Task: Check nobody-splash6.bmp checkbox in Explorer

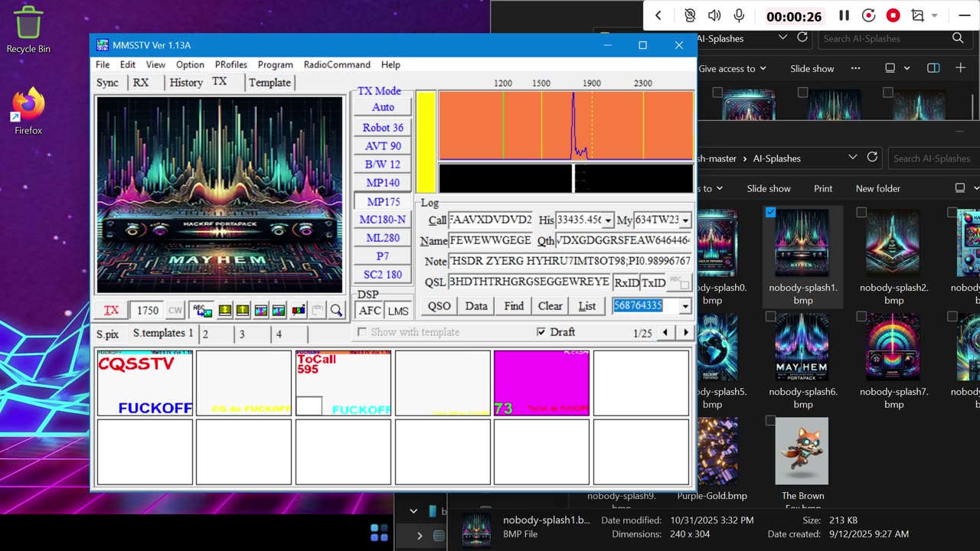Action: pos(770,316)
